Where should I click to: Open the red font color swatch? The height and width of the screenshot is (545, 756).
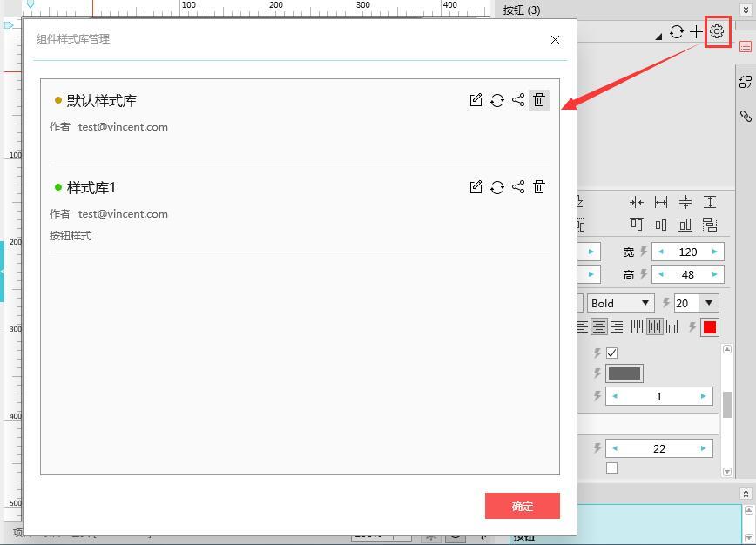tap(709, 327)
